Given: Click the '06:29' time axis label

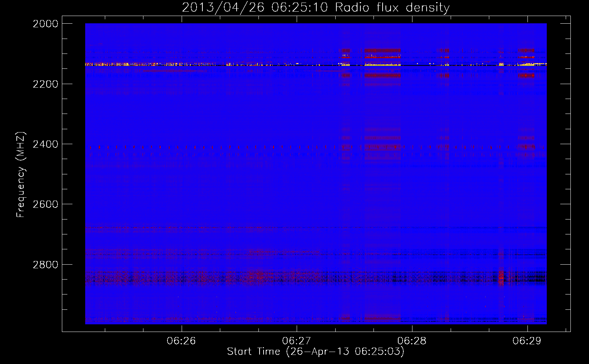Looking at the screenshot, I should [x=527, y=341].
